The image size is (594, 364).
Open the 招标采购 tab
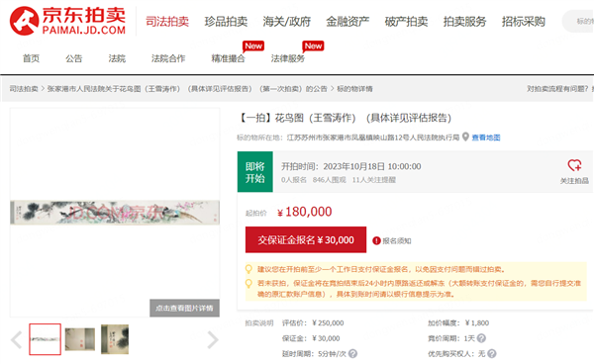coord(524,22)
